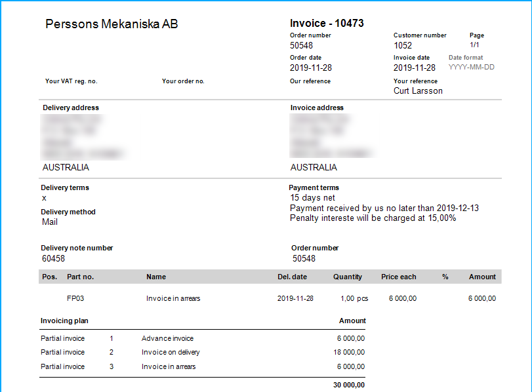Click the 30 000,00 invoicing plan total

(349, 385)
